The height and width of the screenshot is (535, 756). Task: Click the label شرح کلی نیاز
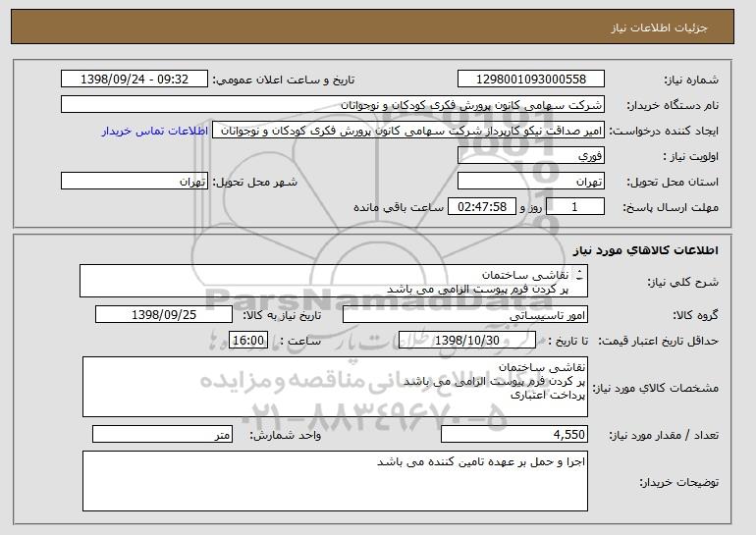[682, 282]
